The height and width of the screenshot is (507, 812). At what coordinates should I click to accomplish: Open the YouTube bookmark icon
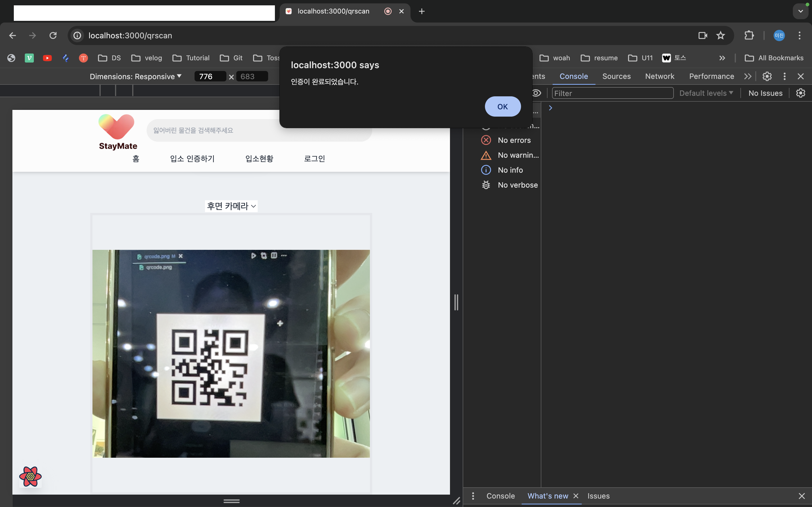tap(47, 58)
